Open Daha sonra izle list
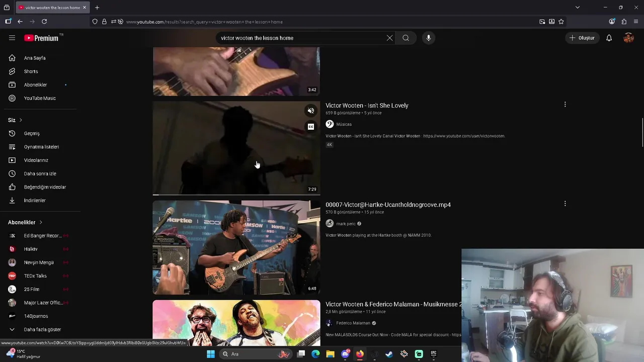Image resolution: width=644 pixels, height=362 pixels. [x=40, y=173]
